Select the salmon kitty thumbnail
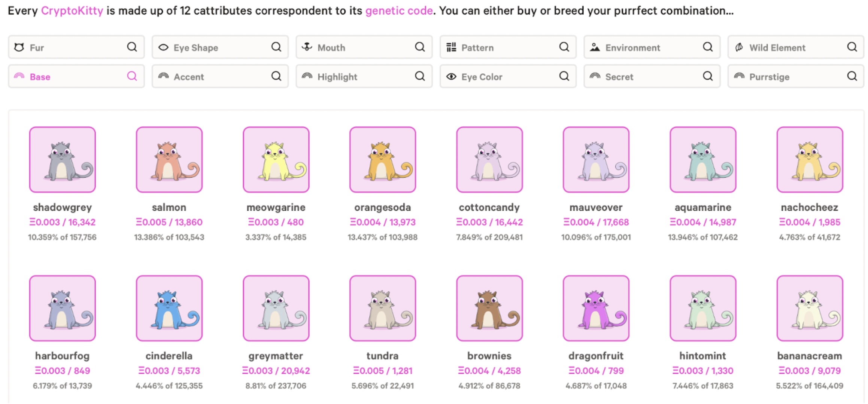868x404 pixels. point(169,160)
